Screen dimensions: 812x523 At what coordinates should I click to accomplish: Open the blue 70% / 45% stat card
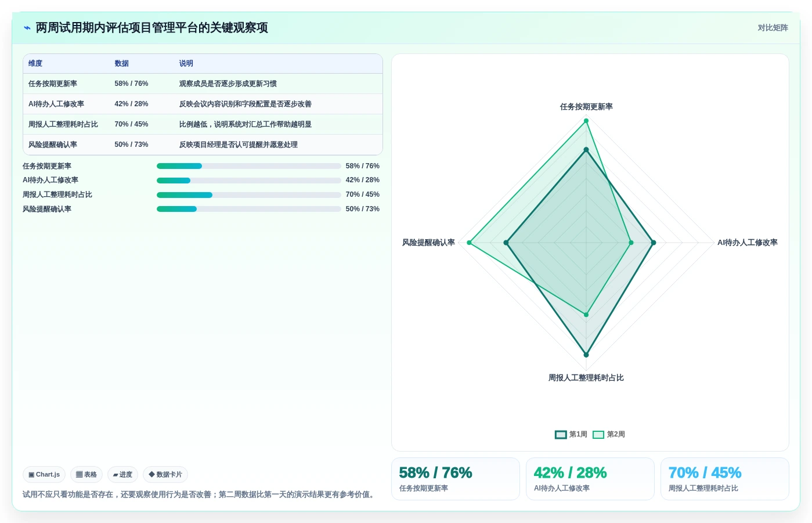(725, 479)
